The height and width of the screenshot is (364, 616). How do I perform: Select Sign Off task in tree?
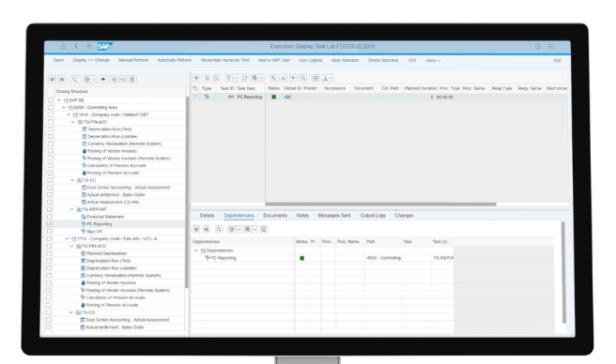94,232
